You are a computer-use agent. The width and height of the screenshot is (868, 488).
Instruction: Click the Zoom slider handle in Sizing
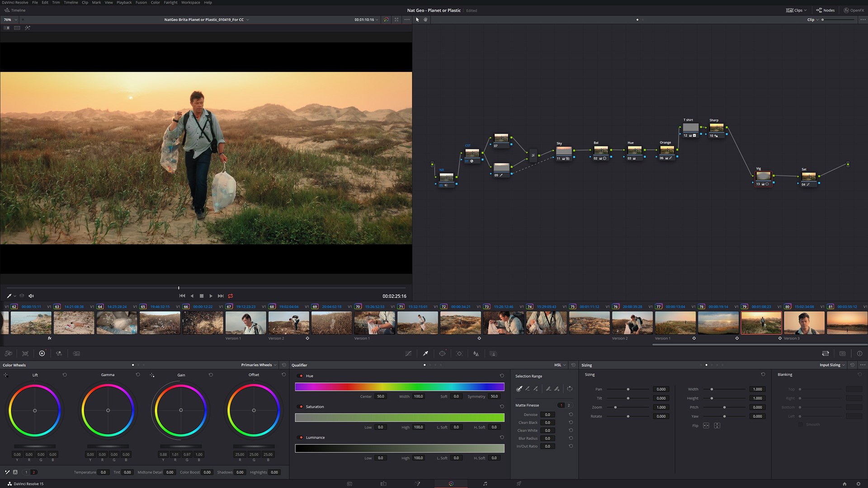pos(615,408)
